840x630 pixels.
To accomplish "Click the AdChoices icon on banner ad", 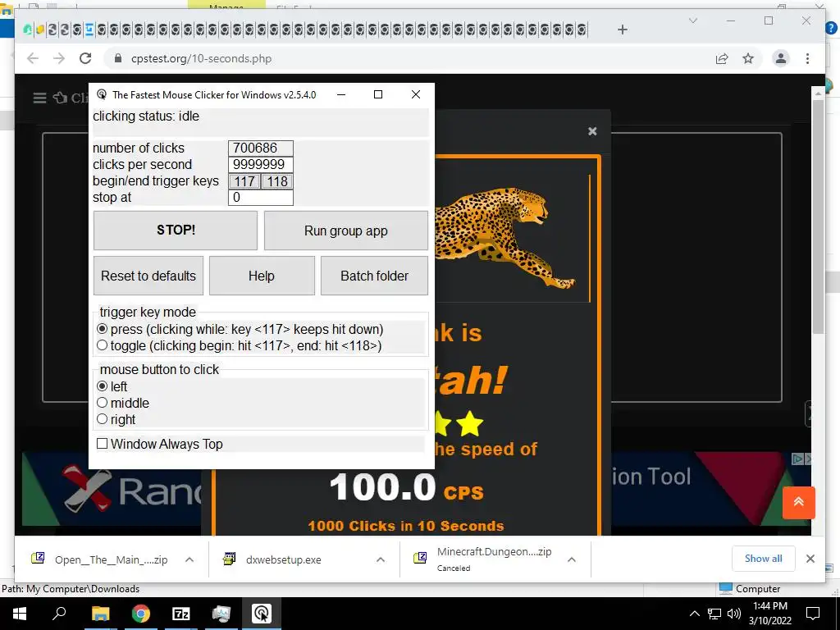I will click(797, 459).
